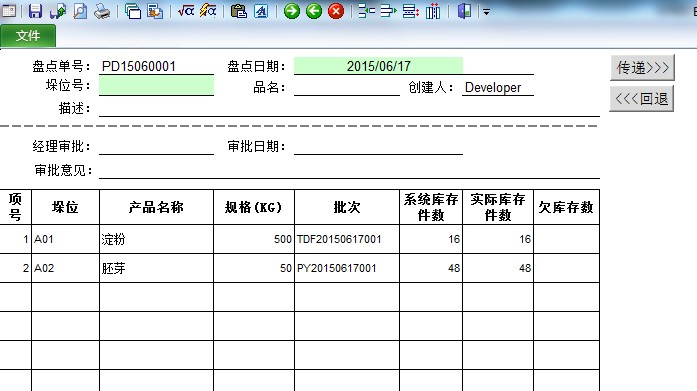Click the exit door icon

click(x=464, y=11)
